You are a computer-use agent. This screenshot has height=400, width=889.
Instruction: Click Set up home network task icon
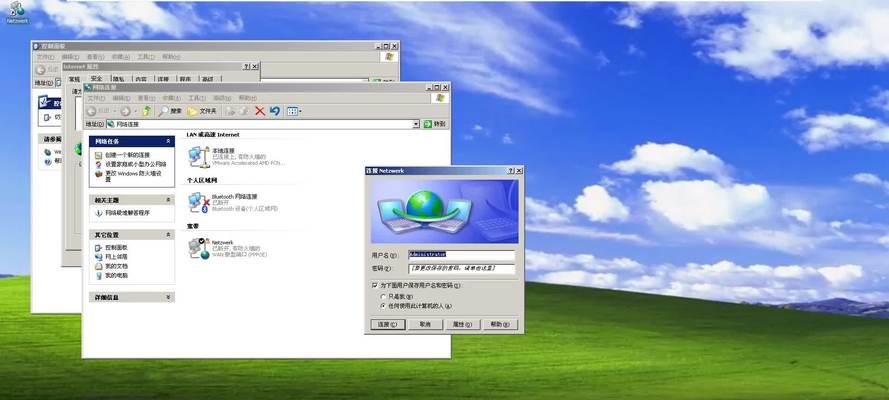coord(99,164)
